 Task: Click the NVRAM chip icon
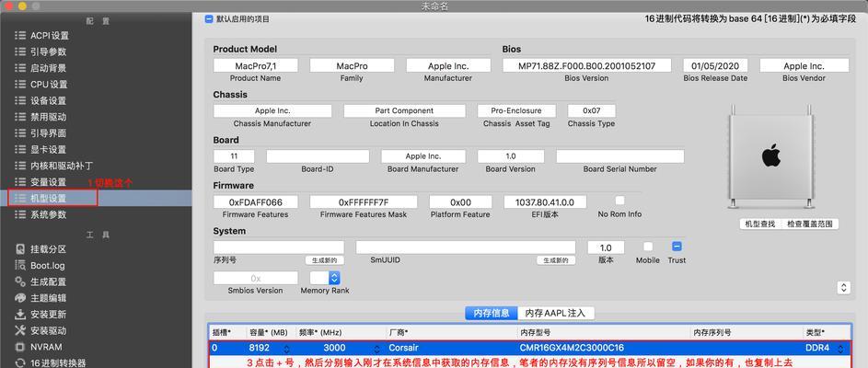click(x=20, y=347)
